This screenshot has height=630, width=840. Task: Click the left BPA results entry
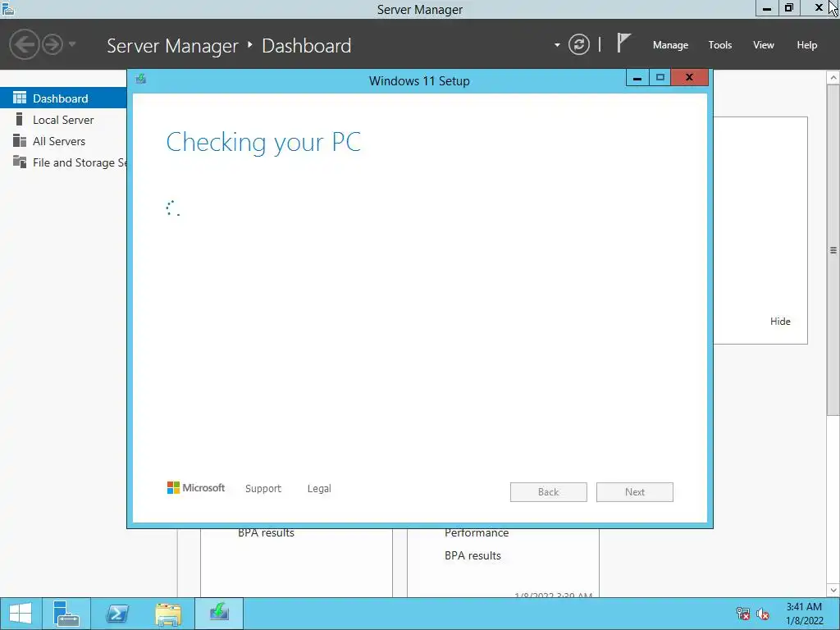point(267,533)
